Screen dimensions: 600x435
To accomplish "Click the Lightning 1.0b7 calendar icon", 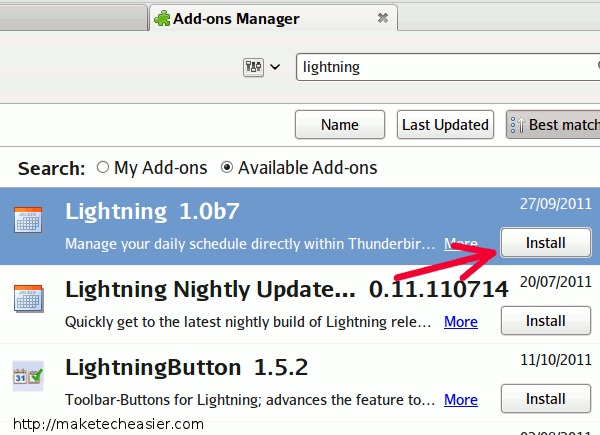I will 28,220.
